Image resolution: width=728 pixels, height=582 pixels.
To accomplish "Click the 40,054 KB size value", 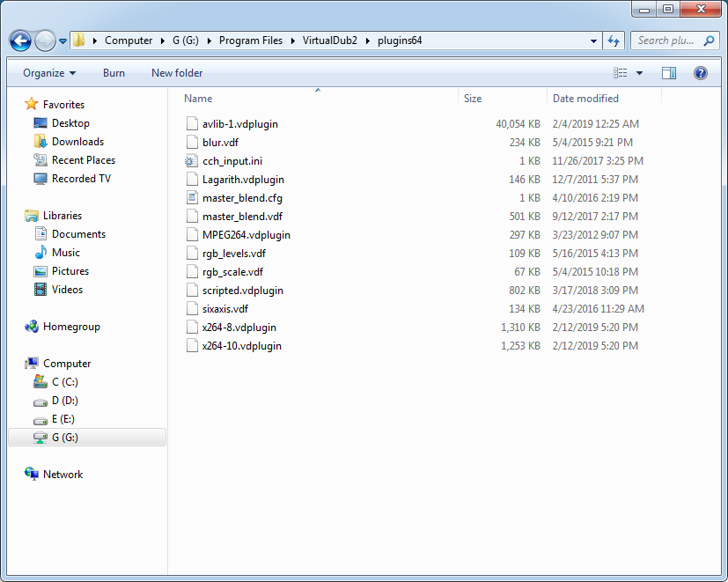I will [518, 124].
